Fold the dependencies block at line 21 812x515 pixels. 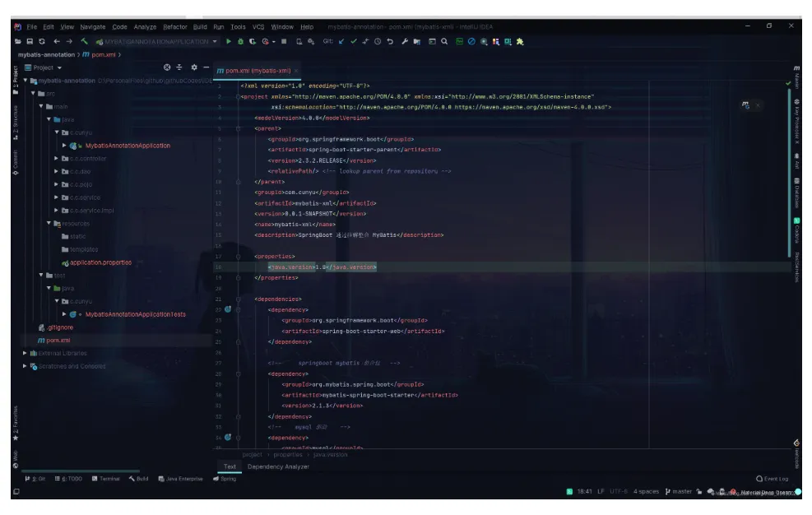[239, 299]
